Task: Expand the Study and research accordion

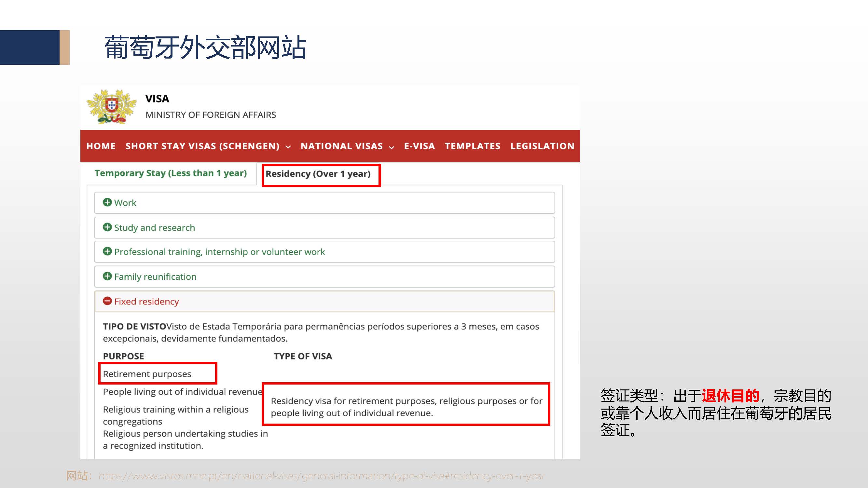Action: (155, 228)
